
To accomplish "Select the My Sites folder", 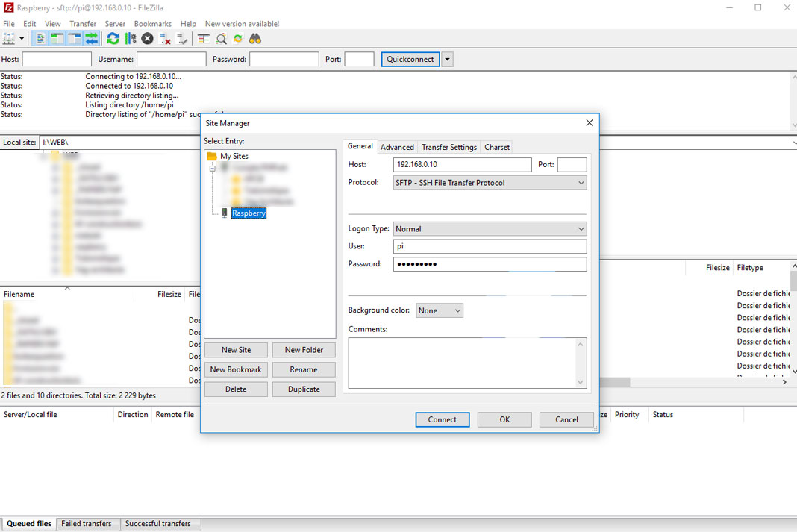I will (x=234, y=156).
